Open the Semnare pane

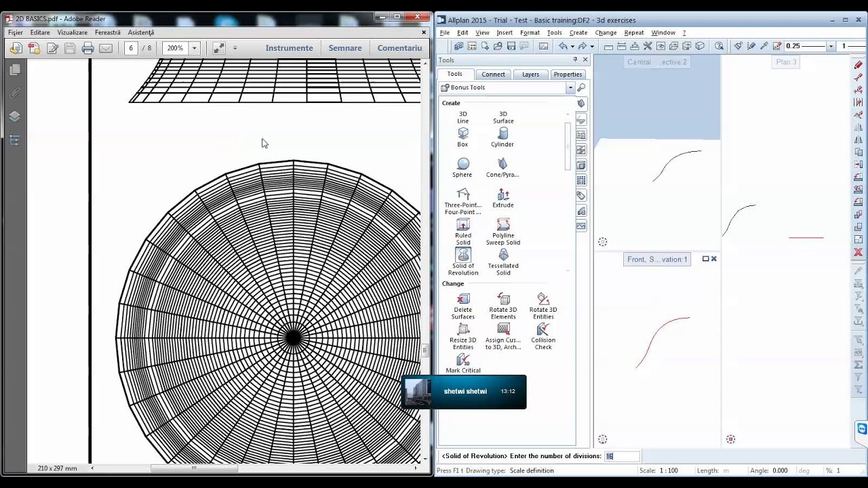click(x=345, y=48)
